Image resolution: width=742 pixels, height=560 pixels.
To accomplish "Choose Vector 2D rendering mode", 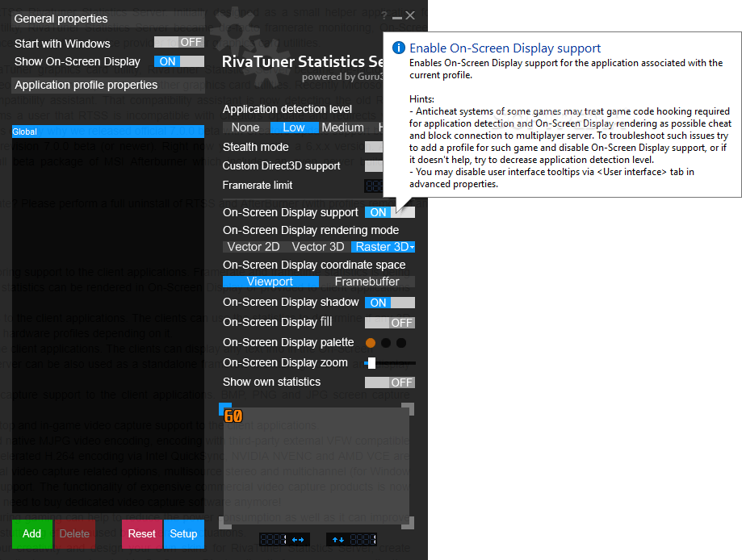I will coord(254,247).
